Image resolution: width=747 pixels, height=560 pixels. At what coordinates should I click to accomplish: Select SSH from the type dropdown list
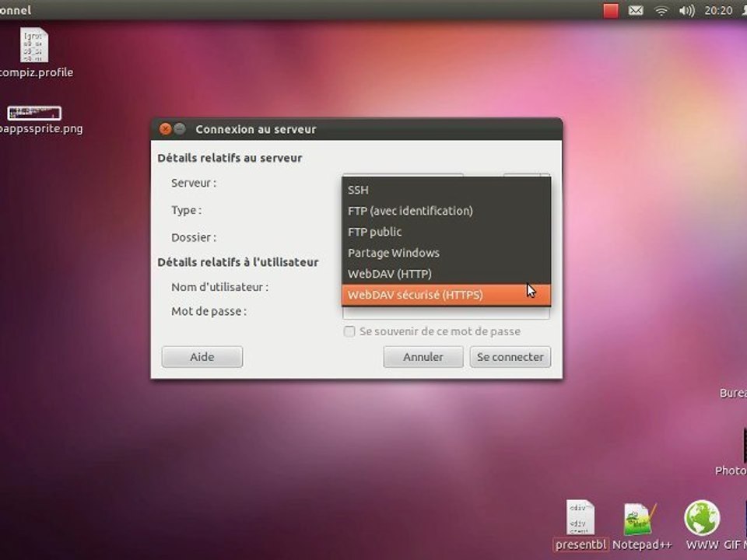(x=446, y=190)
